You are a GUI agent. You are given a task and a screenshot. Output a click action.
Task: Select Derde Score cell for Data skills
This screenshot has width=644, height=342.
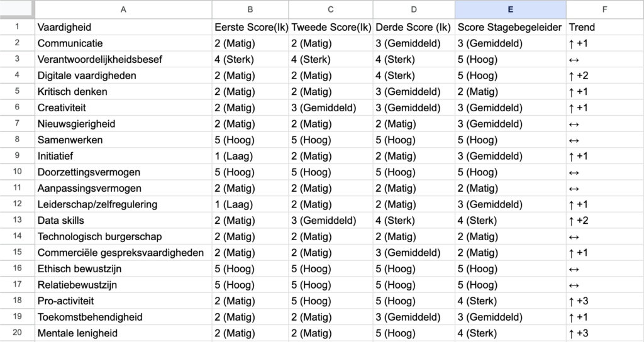point(414,220)
